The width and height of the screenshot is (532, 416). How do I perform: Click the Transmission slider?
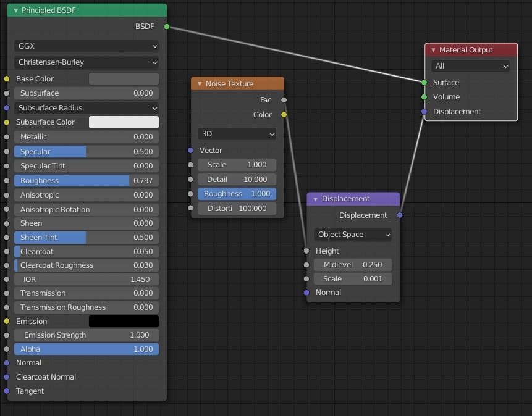point(87,293)
